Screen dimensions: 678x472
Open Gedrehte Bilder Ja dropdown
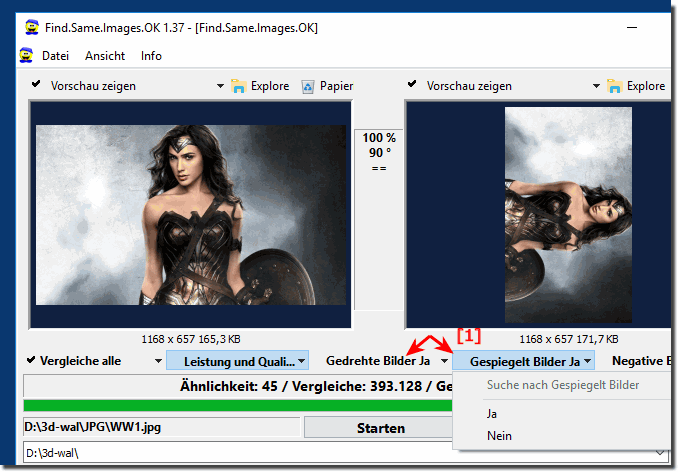pos(444,360)
